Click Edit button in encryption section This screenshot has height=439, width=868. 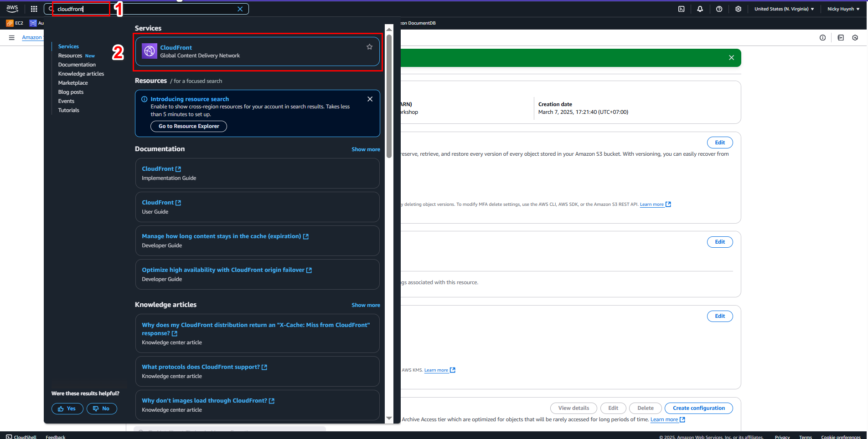pos(720,316)
